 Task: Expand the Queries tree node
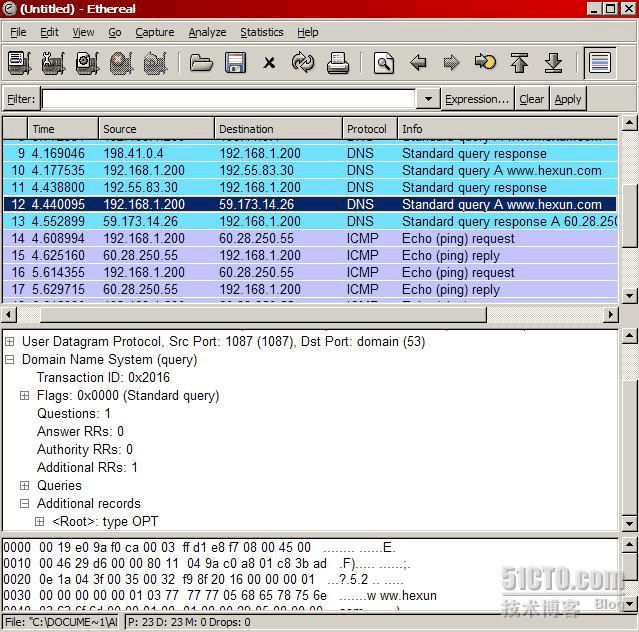[25, 486]
